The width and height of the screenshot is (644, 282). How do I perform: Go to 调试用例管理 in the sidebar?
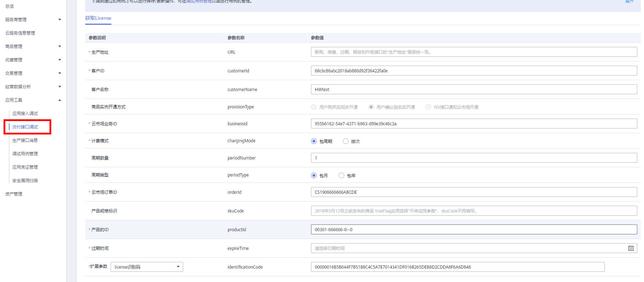(25, 154)
